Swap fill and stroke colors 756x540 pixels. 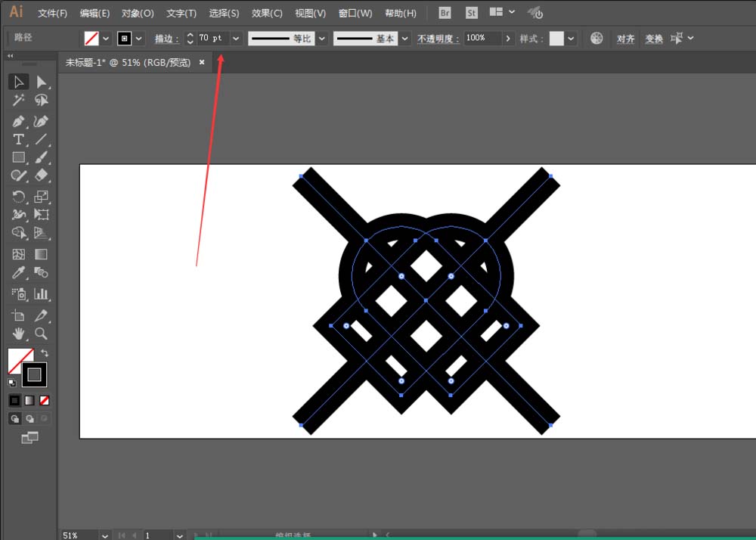(45, 353)
